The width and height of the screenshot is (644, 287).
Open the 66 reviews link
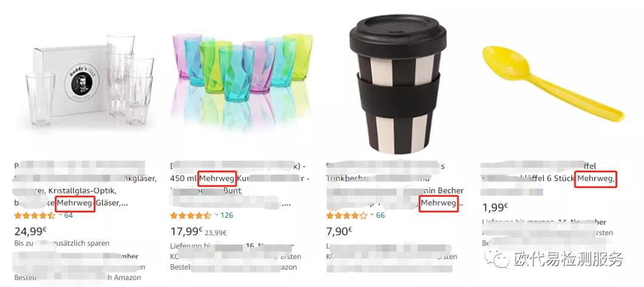pos(380,215)
